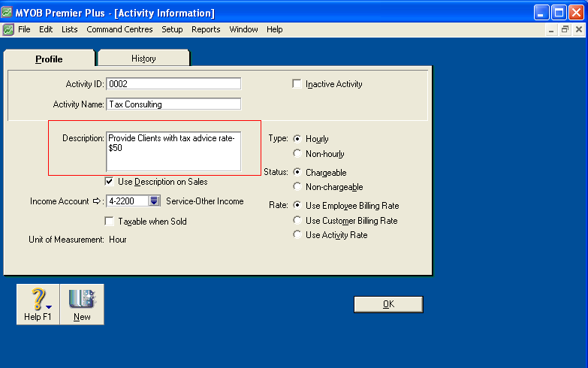This screenshot has width=588, height=368.
Task: Tick the Inactive Activity checkbox
Action: [x=297, y=83]
